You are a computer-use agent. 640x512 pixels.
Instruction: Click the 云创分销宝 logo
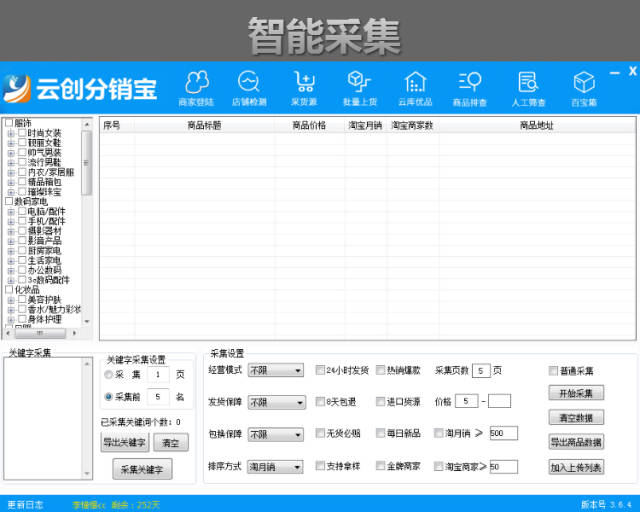coord(80,88)
